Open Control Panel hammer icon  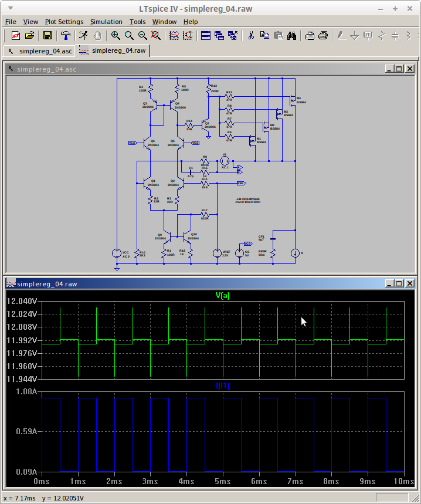(x=66, y=35)
